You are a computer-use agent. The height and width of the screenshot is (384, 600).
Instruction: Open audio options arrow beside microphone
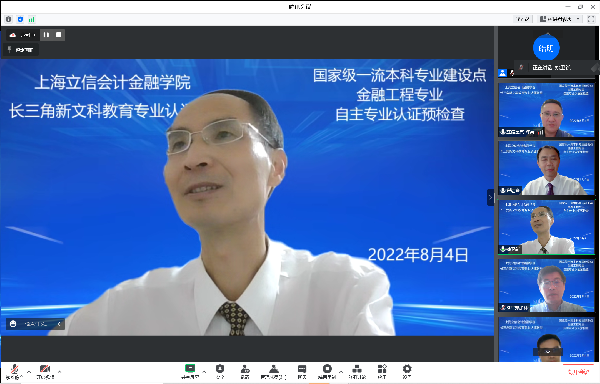click(x=29, y=371)
